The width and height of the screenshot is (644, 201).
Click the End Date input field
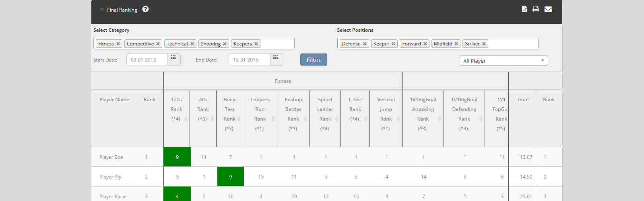pyautogui.click(x=249, y=59)
